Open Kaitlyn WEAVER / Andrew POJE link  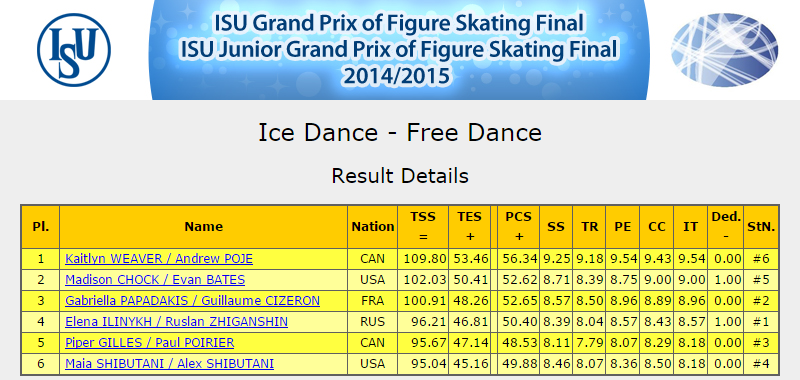[159, 259]
